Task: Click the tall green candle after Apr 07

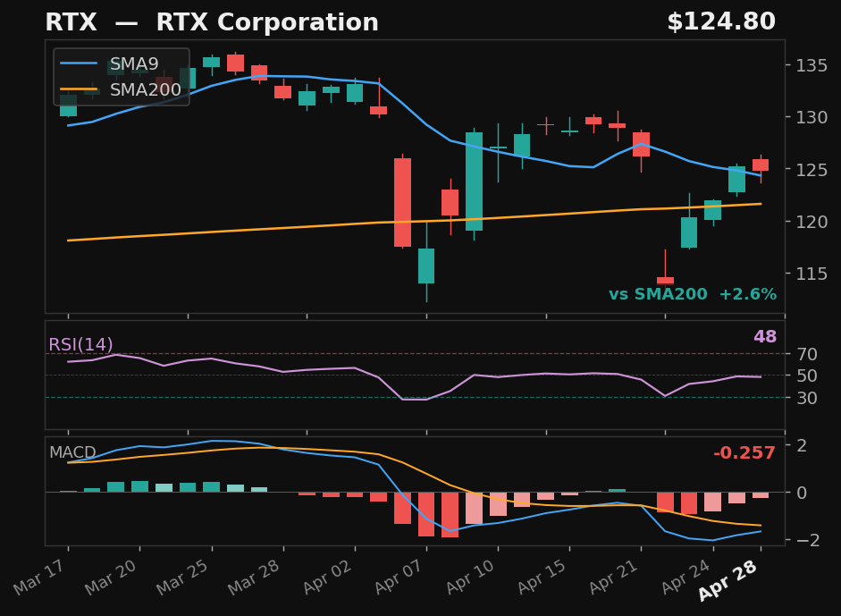Action: 475,181
